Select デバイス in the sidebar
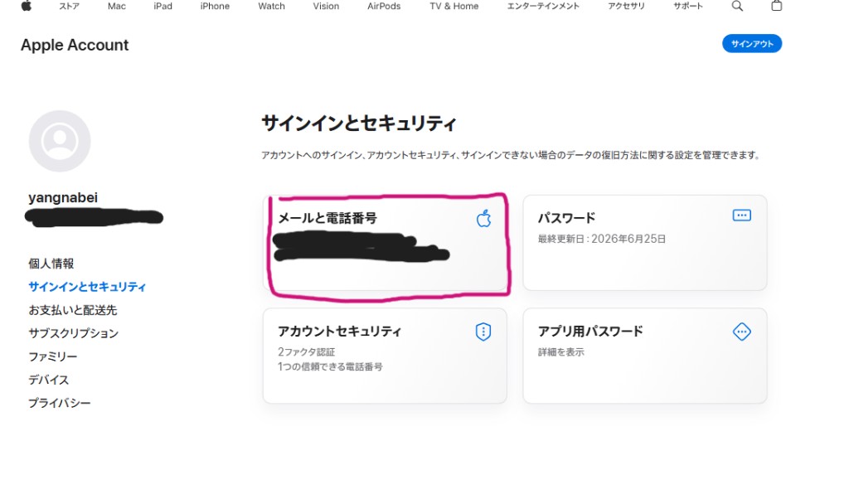 pyautogui.click(x=49, y=380)
